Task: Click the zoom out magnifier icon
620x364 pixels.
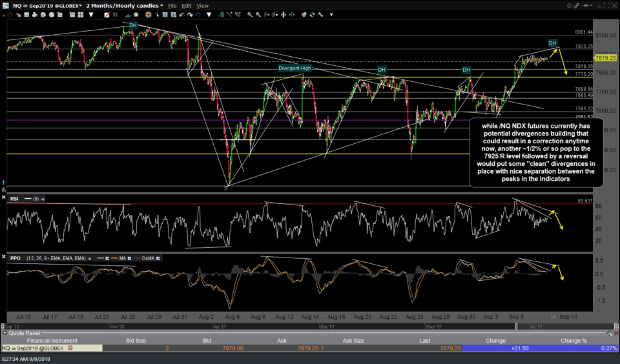Action: (258, 15)
